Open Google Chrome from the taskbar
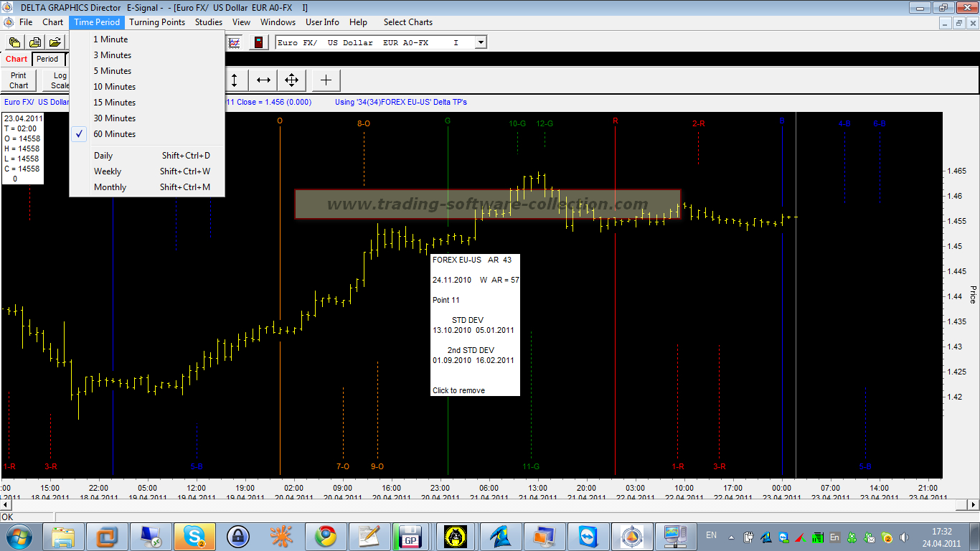This screenshot has width=980, height=551. pyautogui.click(x=325, y=536)
